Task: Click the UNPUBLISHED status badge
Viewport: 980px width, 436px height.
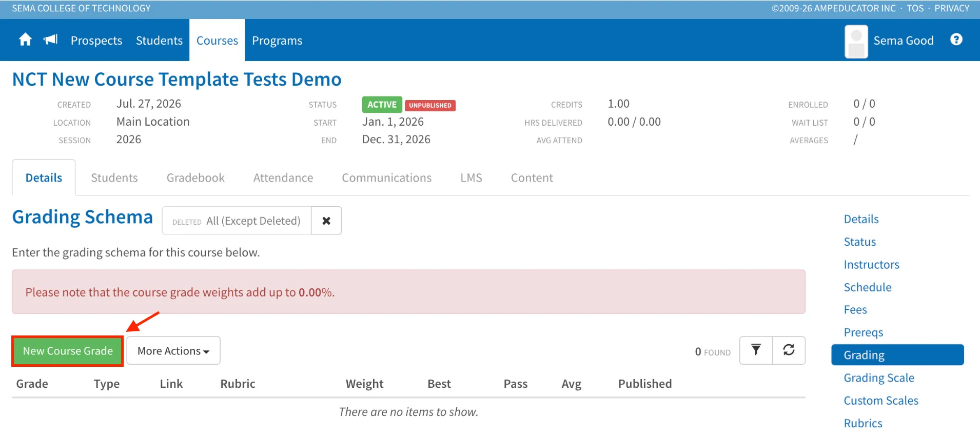Action: click(430, 105)
